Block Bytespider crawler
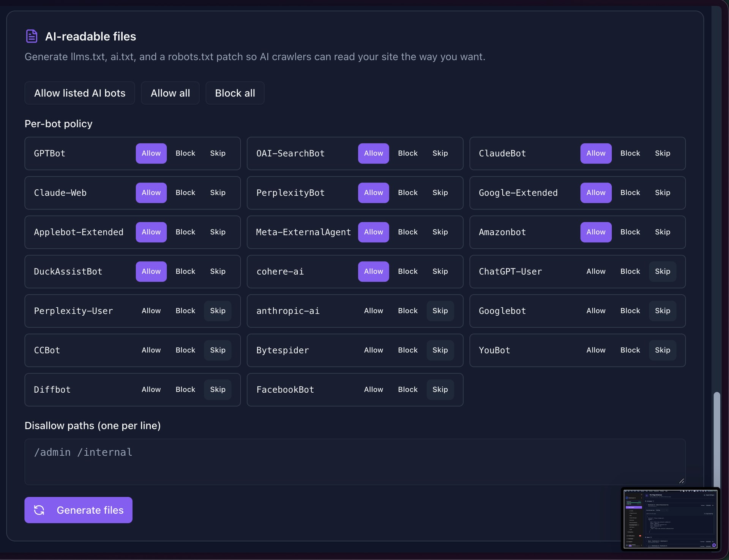The width and height of the screenshot is (729, 560). tap(408, 350)
